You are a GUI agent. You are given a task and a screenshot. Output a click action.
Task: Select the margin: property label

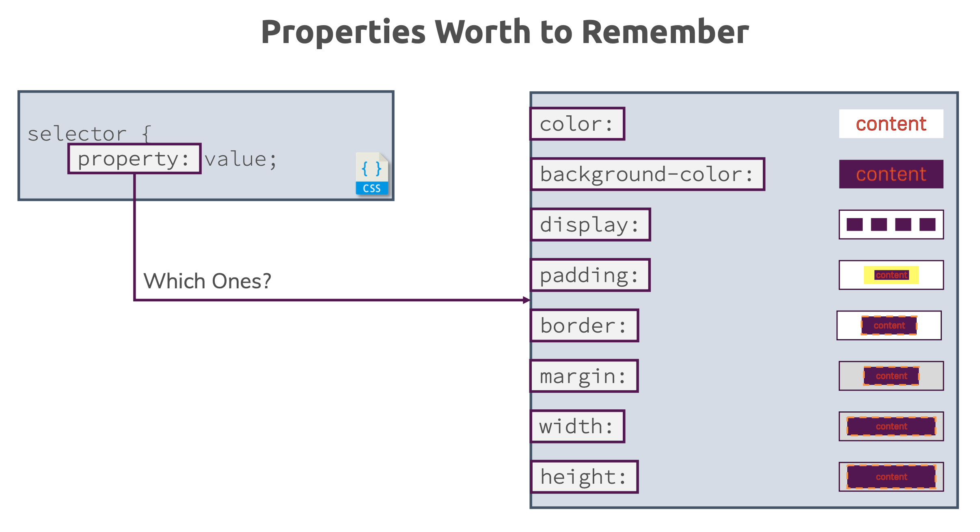point(584,376)
